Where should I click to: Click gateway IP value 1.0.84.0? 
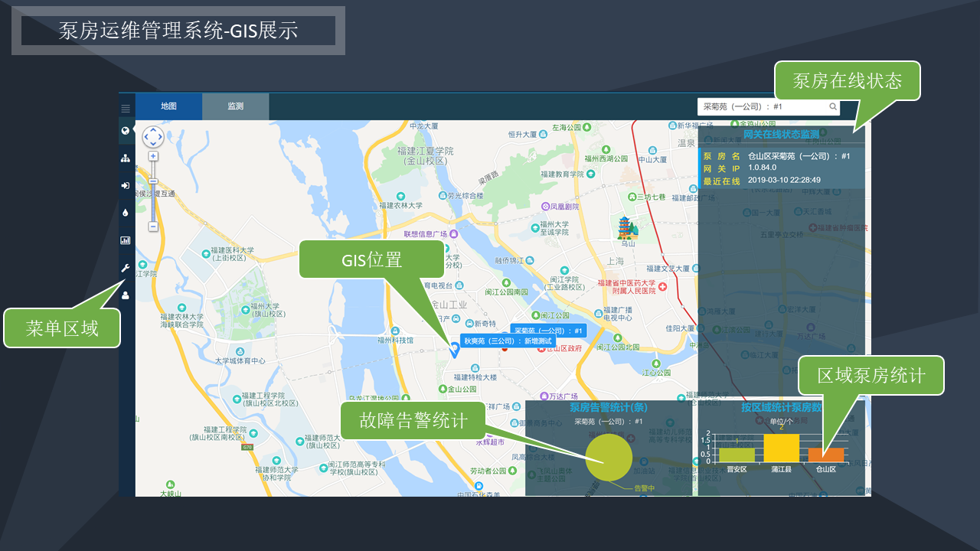tap(763, 168)
